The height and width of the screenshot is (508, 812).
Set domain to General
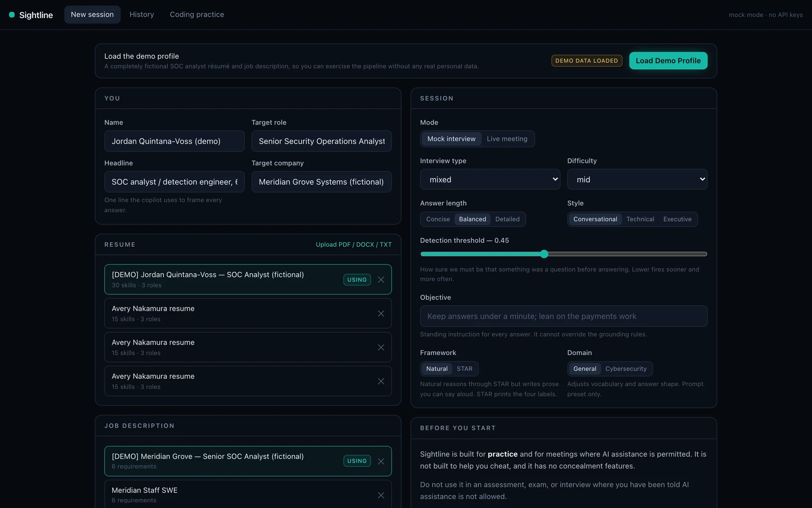585,368
